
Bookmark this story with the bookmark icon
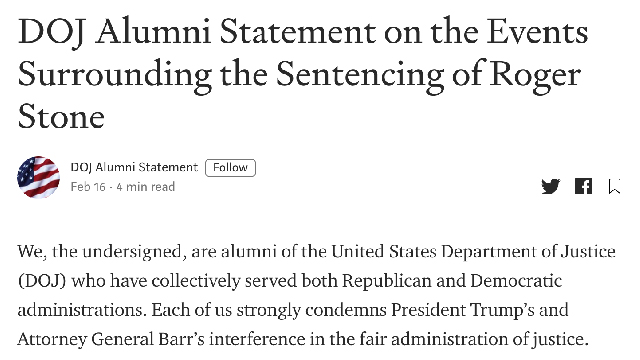point(615,186)
